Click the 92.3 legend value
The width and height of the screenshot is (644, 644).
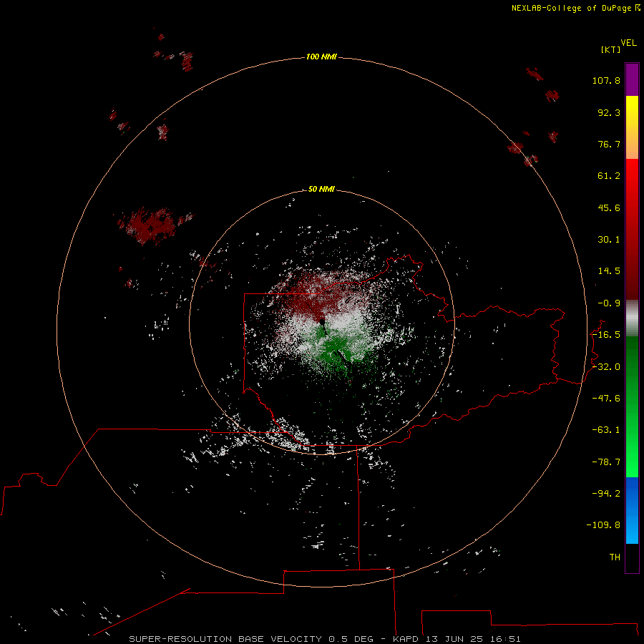(x=609, y=112)
